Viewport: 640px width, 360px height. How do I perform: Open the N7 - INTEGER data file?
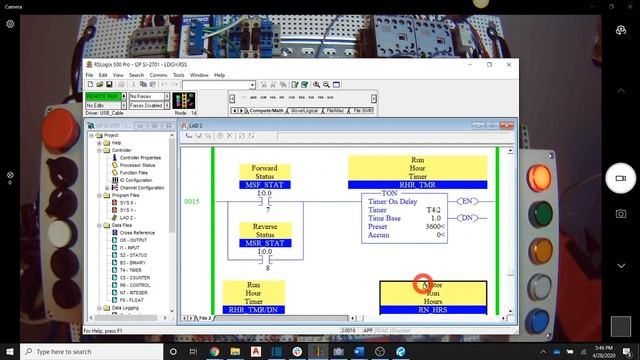tap(133, 293)
